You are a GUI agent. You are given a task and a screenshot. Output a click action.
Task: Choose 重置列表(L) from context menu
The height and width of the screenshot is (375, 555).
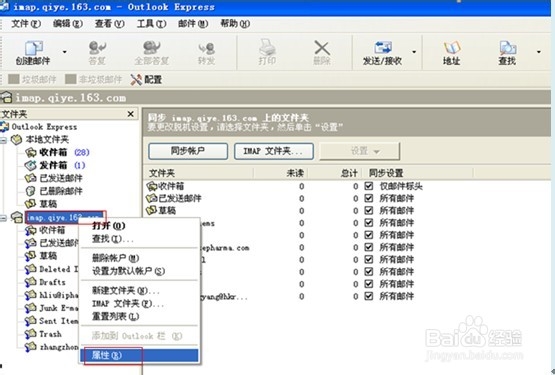click(x=139, y=316)
